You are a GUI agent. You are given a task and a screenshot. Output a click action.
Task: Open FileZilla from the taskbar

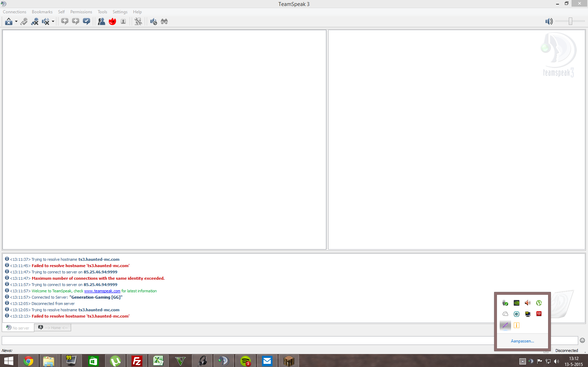click(x=137, y=361)
